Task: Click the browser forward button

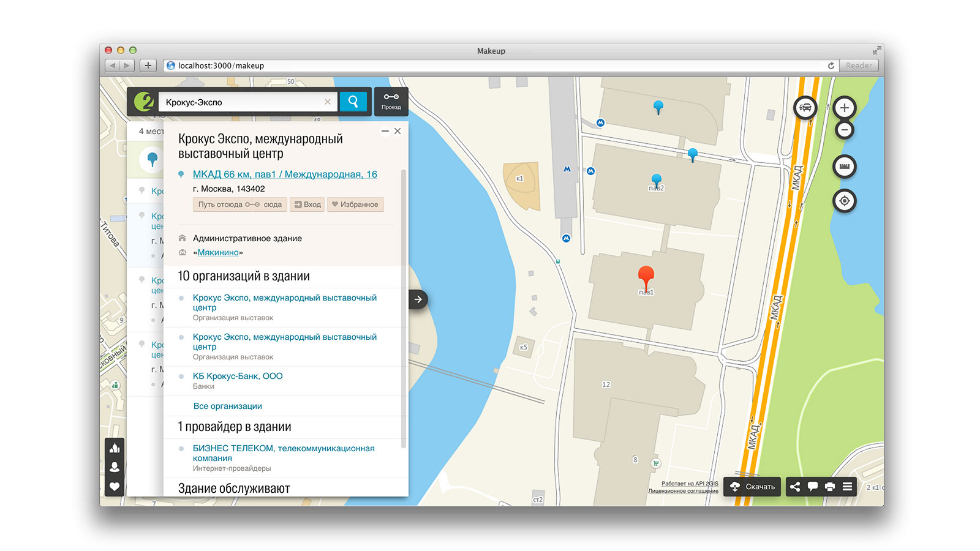Action: click(x=127, y=66)
